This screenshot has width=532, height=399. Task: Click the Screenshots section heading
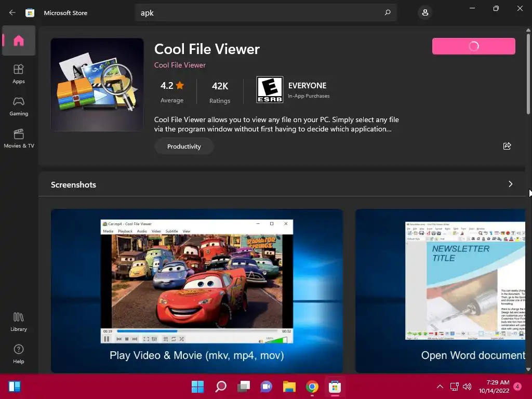73,184
